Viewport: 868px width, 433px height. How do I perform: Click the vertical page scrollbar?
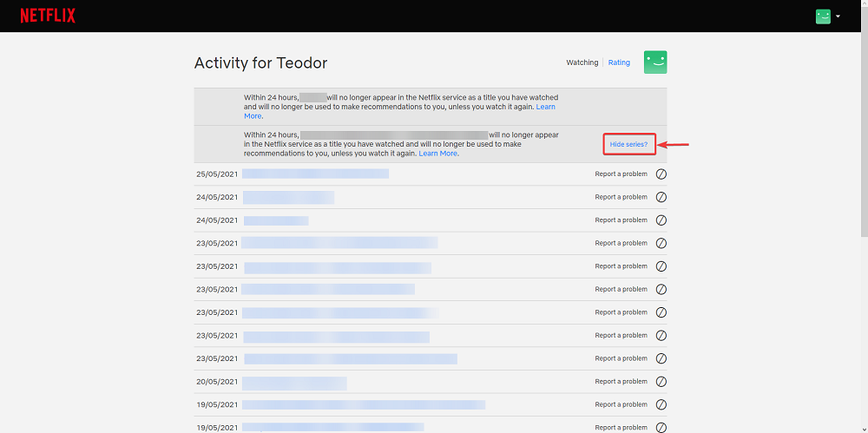tap(863, 130)
